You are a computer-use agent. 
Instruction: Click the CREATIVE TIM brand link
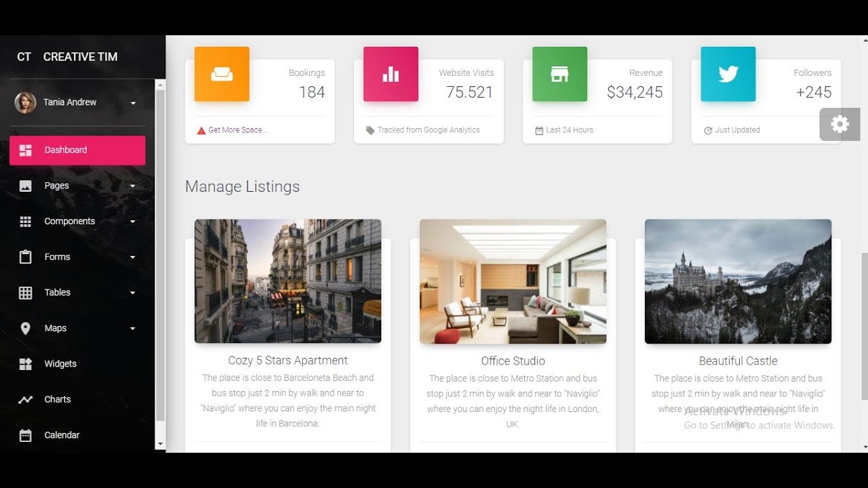click(x=80, y=57)
